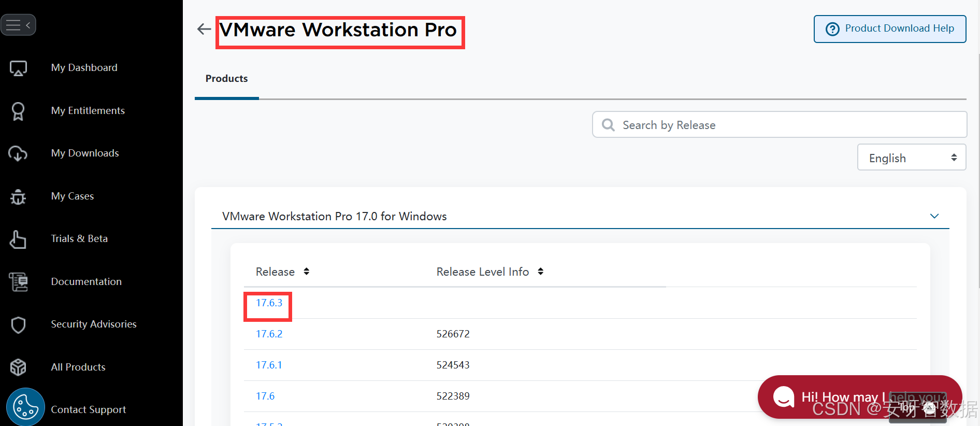Open Security Advisories menu item

[94, 324]
